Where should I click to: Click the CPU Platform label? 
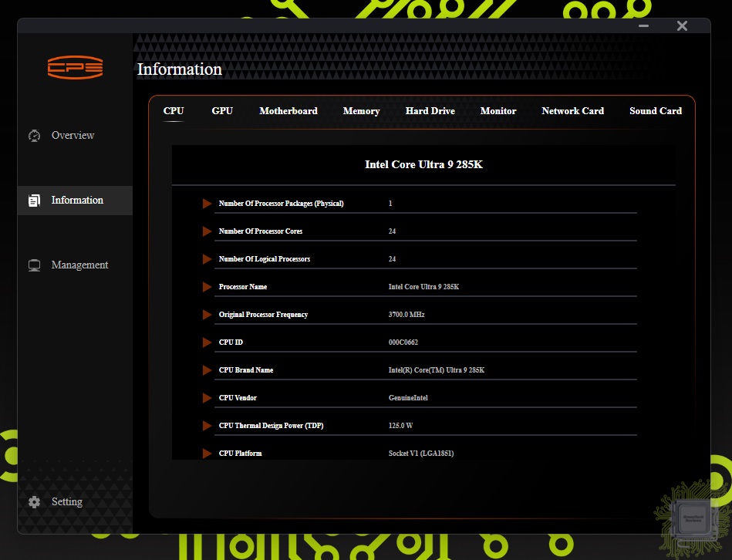tap(241, 454)
